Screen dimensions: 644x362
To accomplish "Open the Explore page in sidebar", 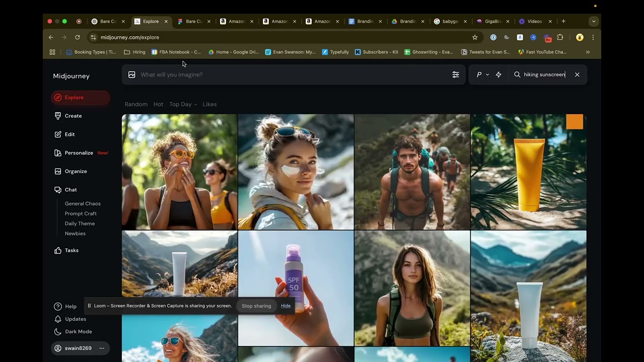I will coord(80,98).
